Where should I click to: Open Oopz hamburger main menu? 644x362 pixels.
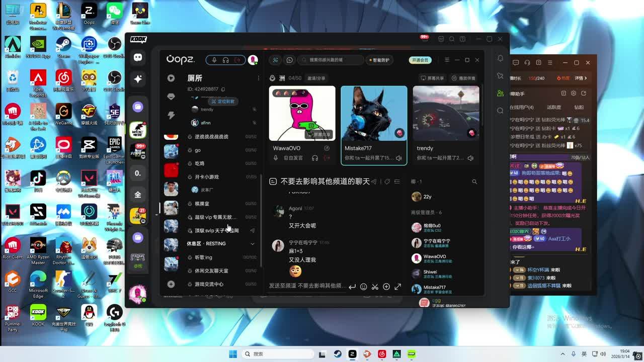coord(447,60)
